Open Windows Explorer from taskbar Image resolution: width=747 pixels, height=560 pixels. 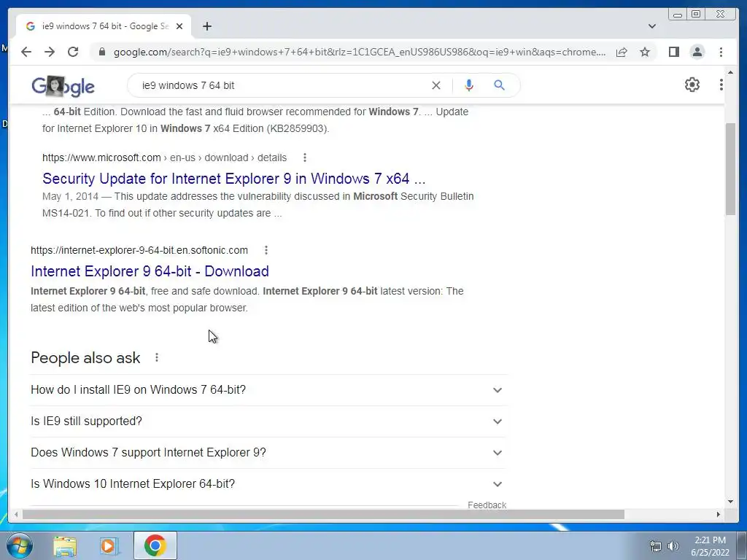tap(65, 545)
